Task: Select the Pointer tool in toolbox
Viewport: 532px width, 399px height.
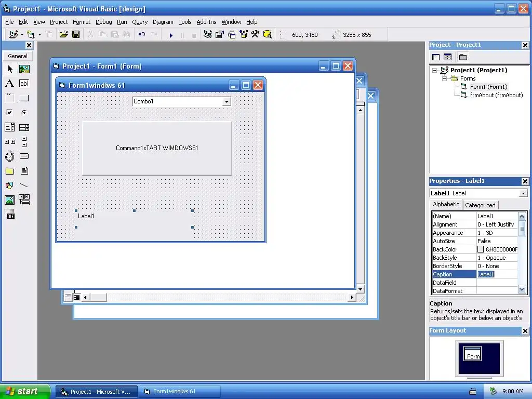Action: (10, 69)
